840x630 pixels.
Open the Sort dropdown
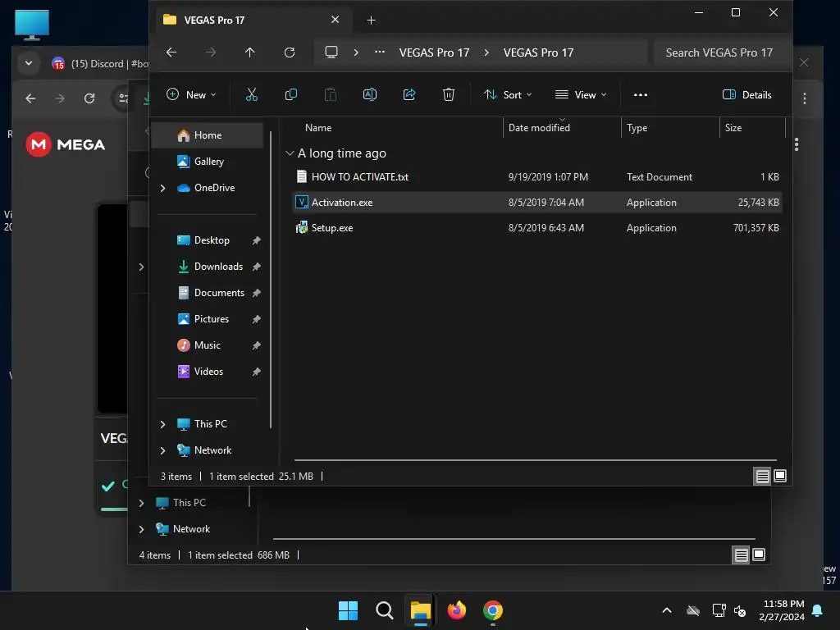tap(508, 95)
